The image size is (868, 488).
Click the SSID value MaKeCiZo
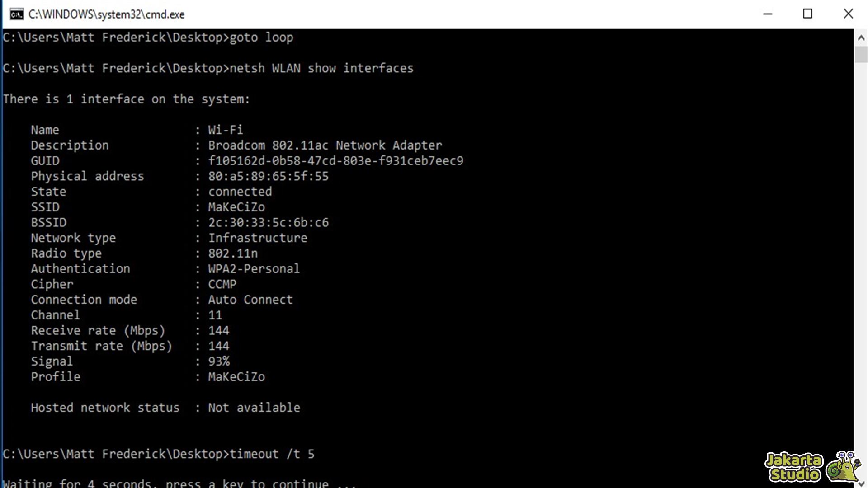click(236, 207)
